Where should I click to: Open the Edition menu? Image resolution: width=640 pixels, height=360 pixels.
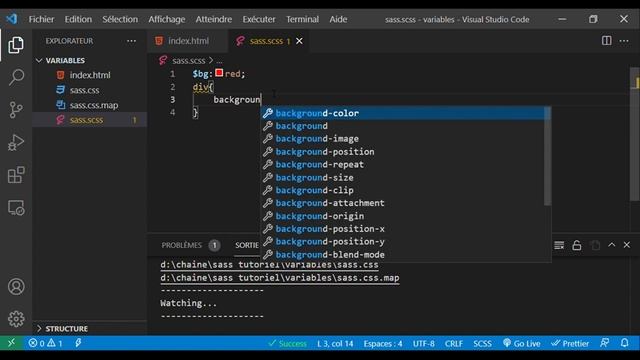[x=78, y=19]
